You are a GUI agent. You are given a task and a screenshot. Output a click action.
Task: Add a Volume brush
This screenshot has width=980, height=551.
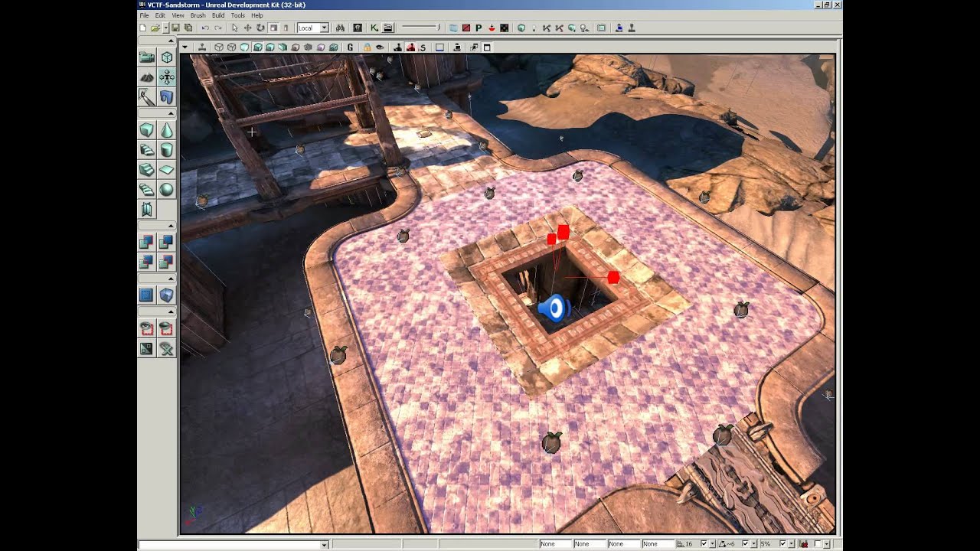tap(166, 295)
